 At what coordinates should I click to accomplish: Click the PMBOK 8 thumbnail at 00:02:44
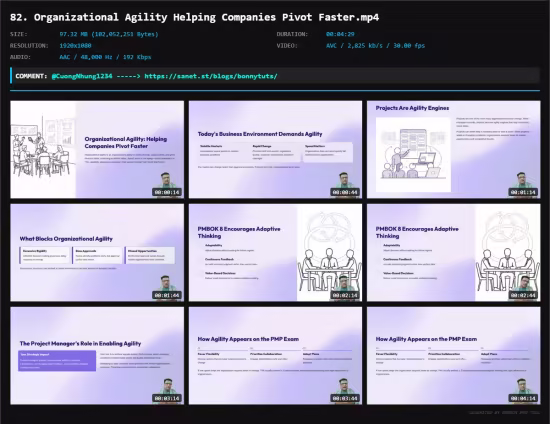click(454, 253)
